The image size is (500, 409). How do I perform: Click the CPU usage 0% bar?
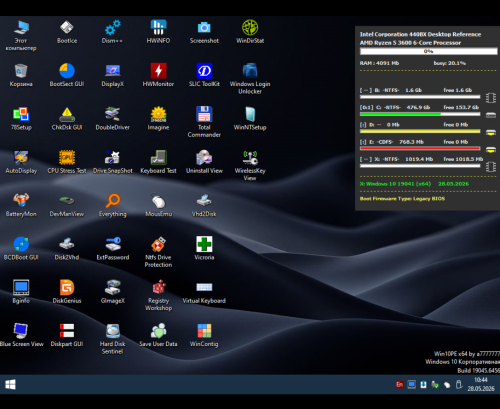(x=428, y=51)
